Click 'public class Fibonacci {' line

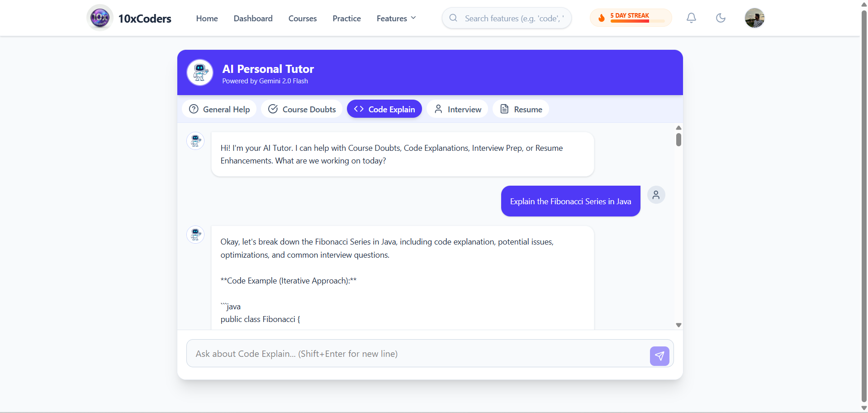point(260,319)
